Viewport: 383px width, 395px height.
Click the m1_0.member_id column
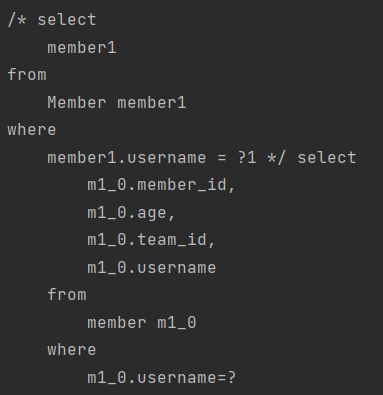[161, 185]
